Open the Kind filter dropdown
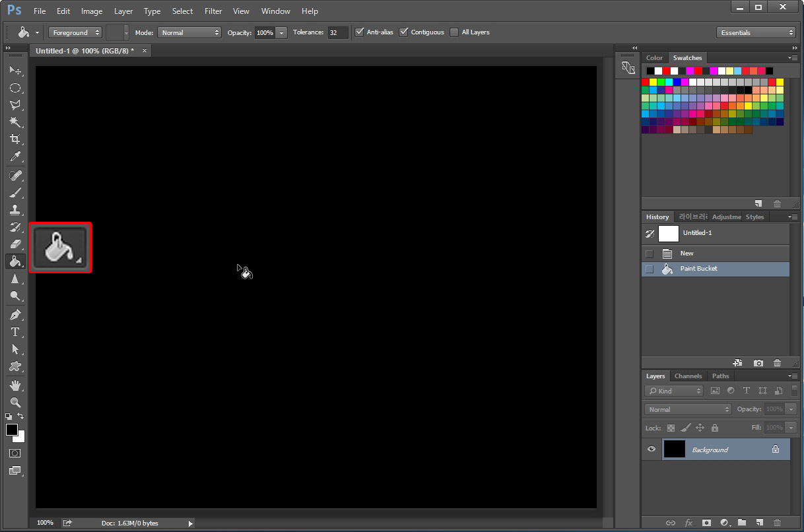 (x=674, y=391)
